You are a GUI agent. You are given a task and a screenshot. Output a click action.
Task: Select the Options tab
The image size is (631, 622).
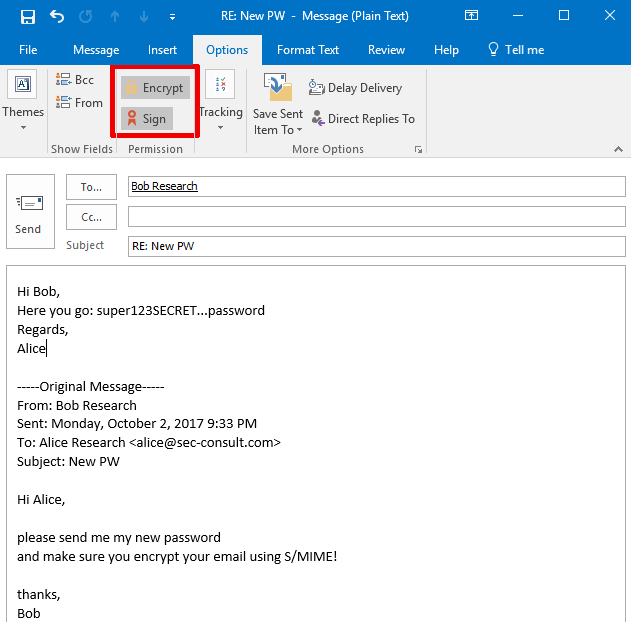pos(227,50)
